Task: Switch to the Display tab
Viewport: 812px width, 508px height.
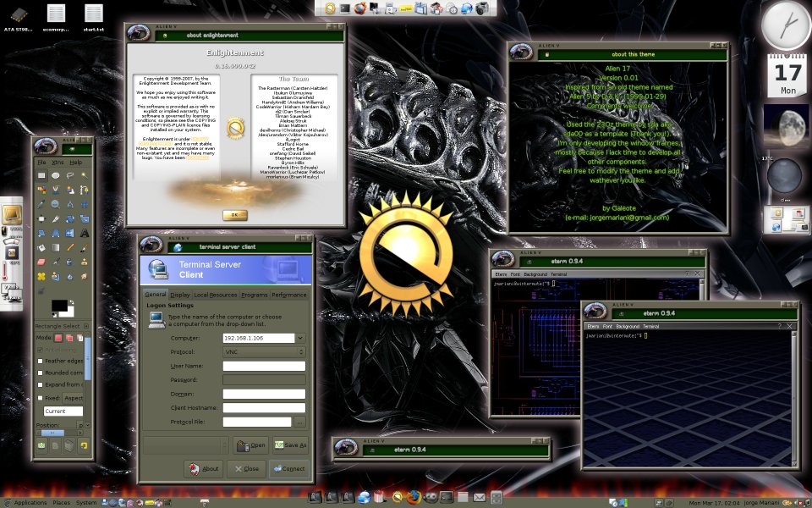Action: tap(180, 295)
